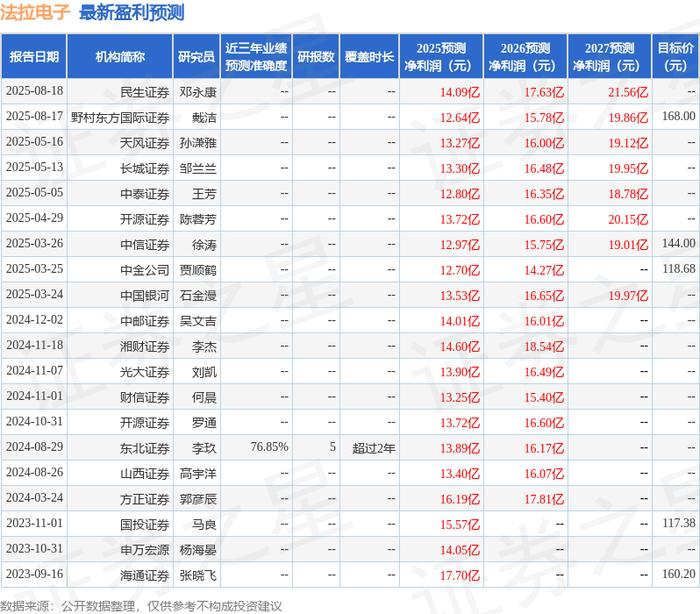Click value 19.97亿 in 中国银河 row
700x614 pixels.
pos(628,296)
